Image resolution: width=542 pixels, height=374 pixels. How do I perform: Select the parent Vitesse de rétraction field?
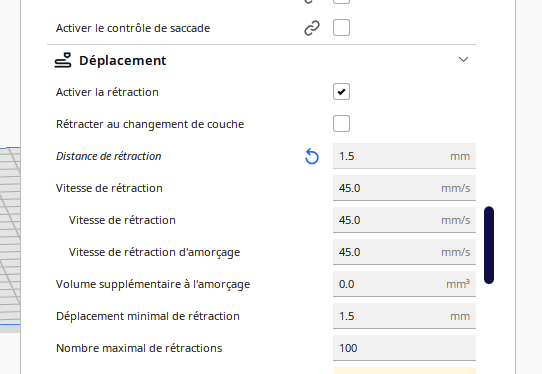[x=404, y=188]
